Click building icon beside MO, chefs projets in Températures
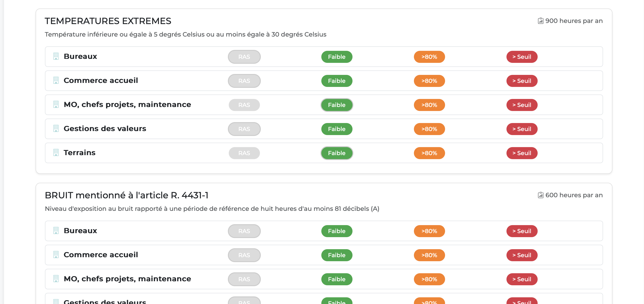This screenshot has height=304, width=644. coord(56,105)
